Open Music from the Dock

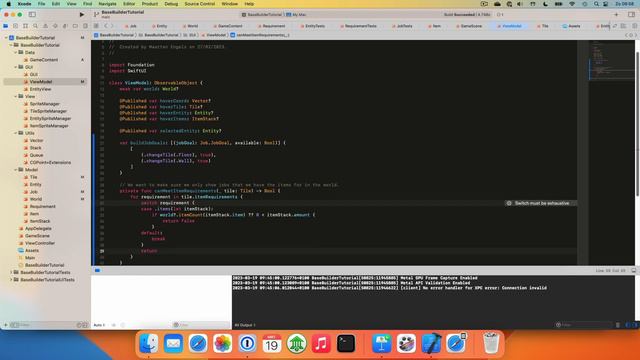click(321, 343)
